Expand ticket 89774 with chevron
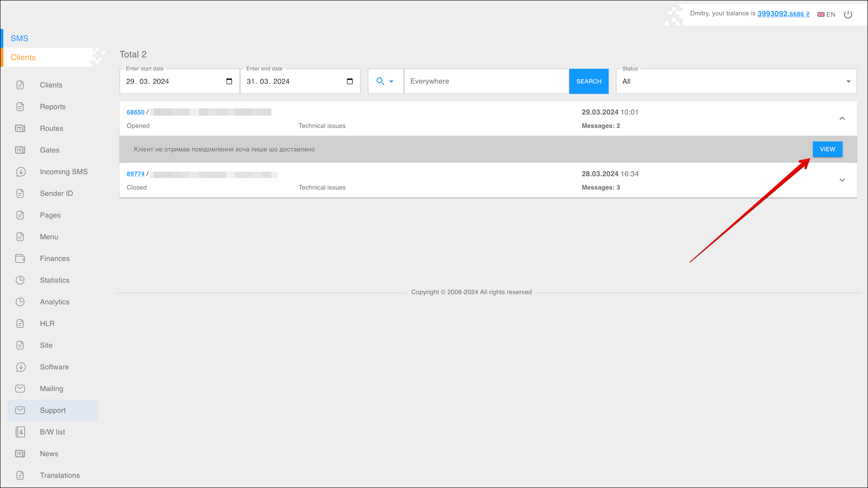This screenshot has width=868, height=488. coord(842,180)
